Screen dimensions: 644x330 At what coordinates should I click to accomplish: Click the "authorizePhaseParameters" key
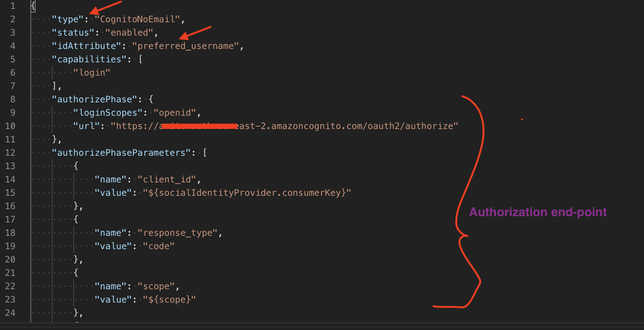coord(121,153)
